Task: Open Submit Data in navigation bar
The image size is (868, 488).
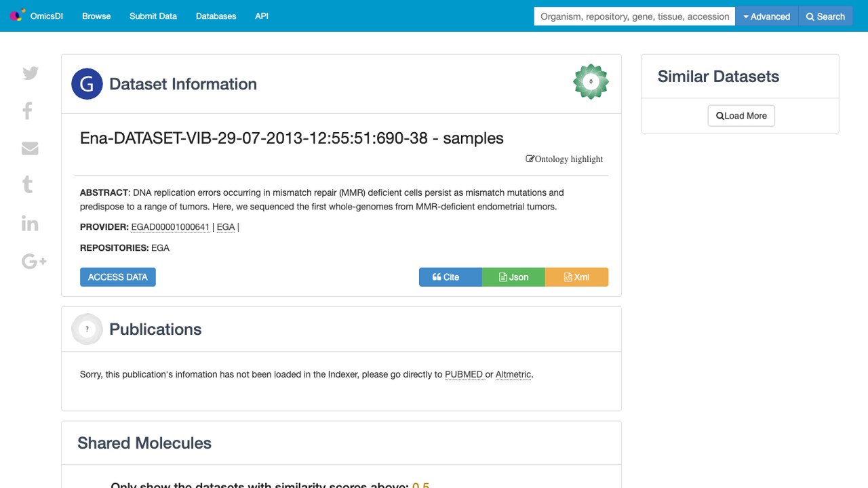Action: click(153, 16)
